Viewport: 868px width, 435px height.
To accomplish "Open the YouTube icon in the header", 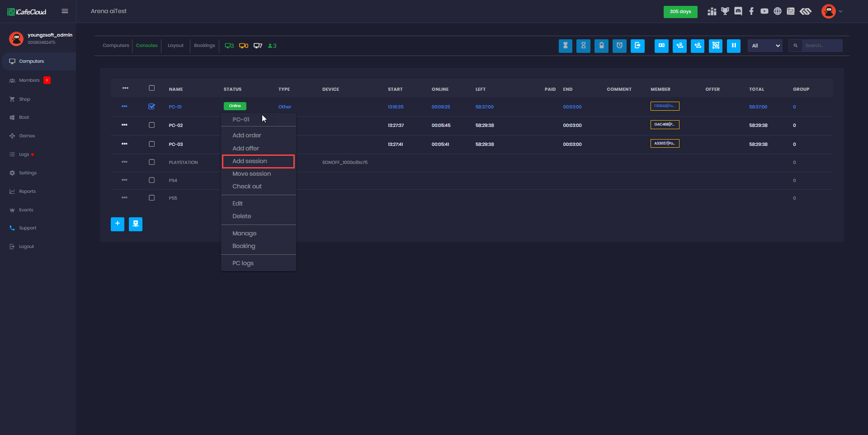I will [764, 11].
